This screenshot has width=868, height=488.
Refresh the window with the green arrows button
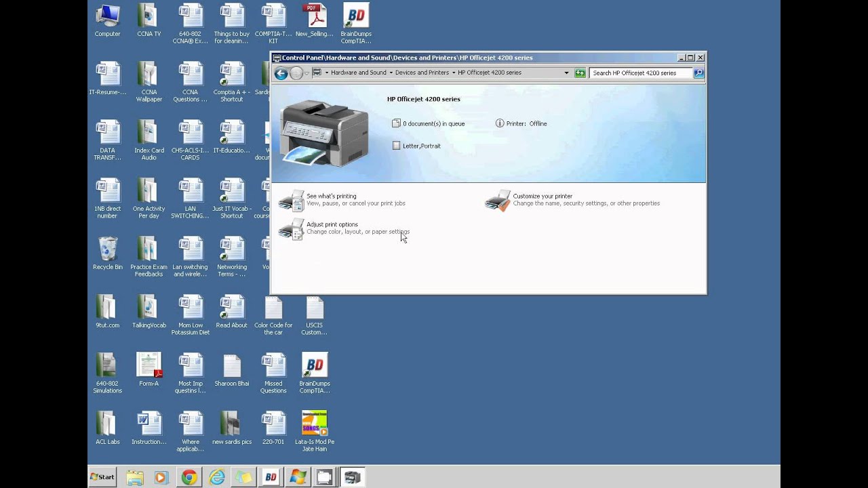(580, 73)
